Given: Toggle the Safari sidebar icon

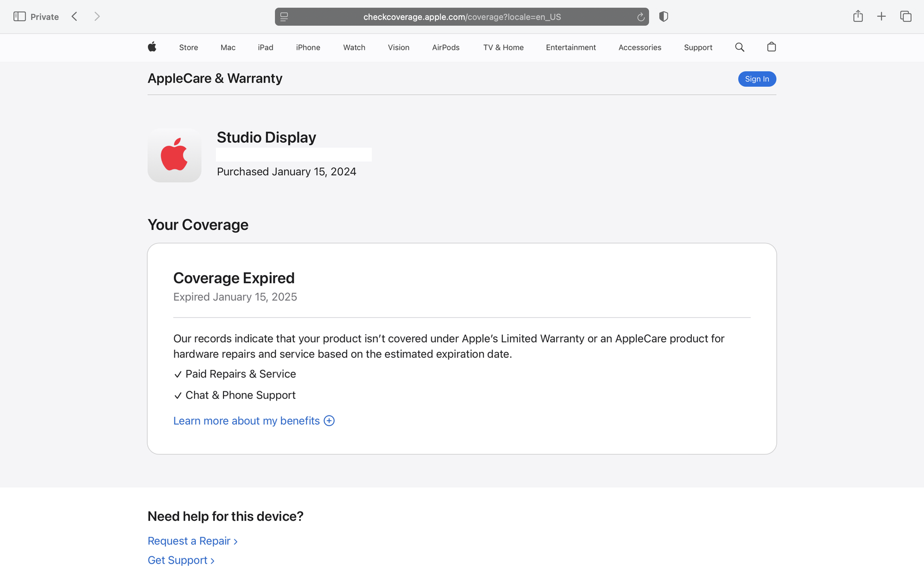Looking at the screenshot, I should (20, 17).
